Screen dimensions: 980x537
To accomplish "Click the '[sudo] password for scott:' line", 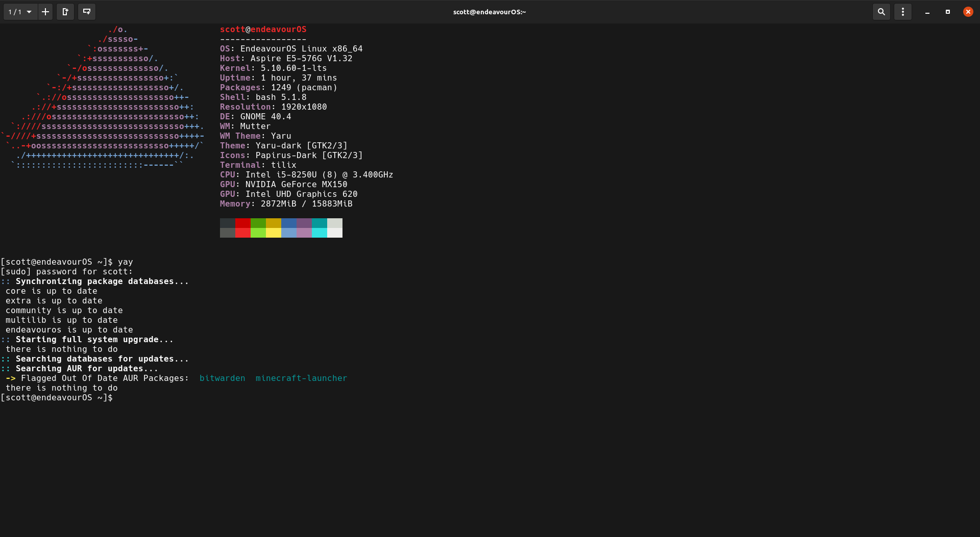I will tap(67, 272).
